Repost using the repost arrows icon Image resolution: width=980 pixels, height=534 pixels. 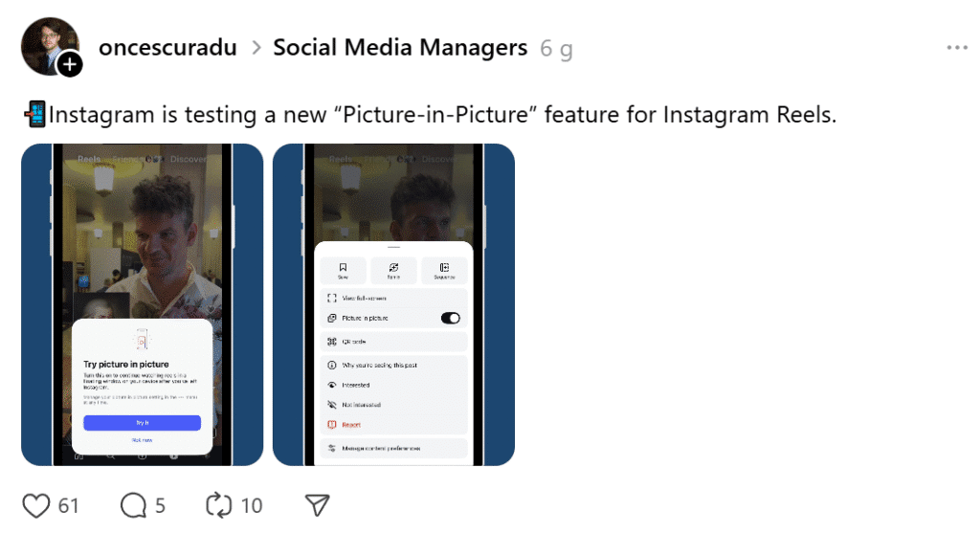(219, 504)
